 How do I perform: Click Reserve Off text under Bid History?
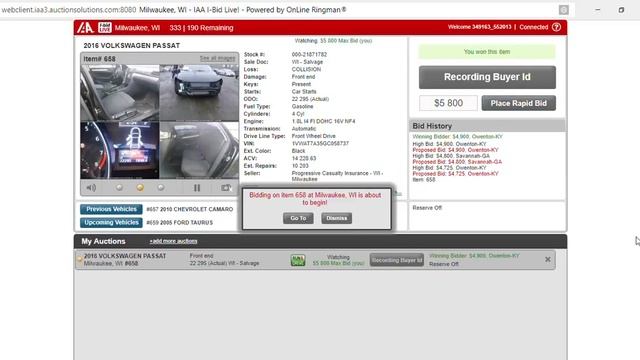(x=427, y=208)
